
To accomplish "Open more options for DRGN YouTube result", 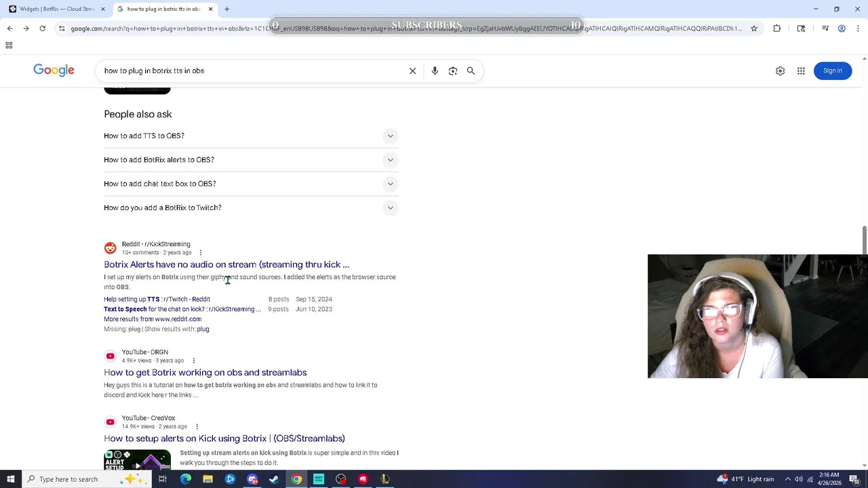I will tap(193, 361).
